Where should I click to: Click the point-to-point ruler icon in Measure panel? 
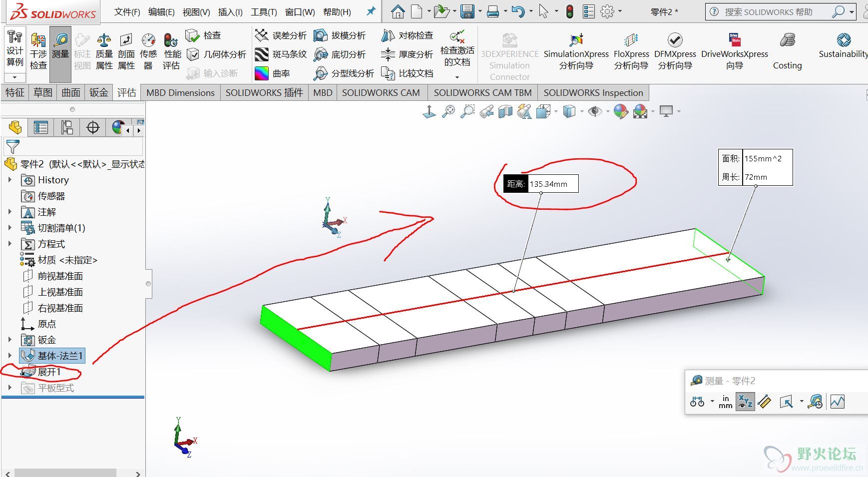(x=765, y=402)
